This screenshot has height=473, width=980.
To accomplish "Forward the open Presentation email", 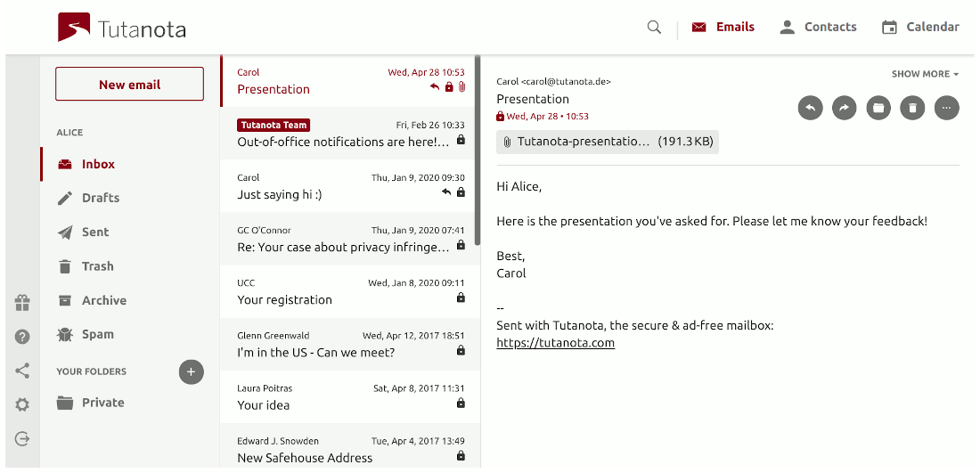I will (844, 108).
